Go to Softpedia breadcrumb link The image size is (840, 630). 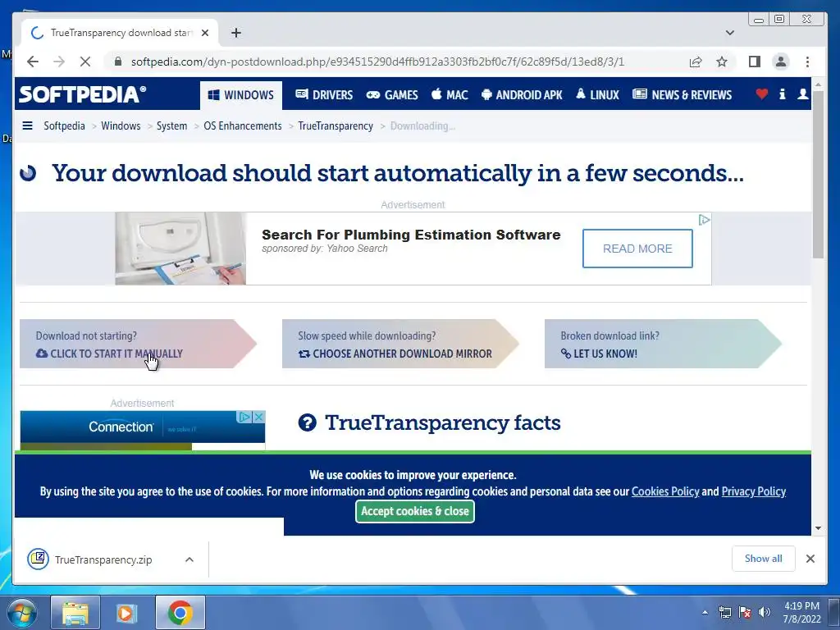point(64,126)
